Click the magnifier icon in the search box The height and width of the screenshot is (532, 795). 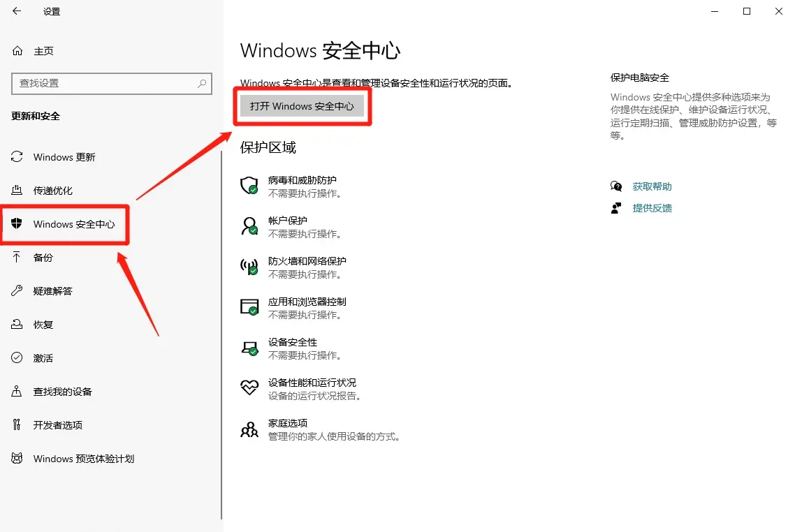(202, 83)
